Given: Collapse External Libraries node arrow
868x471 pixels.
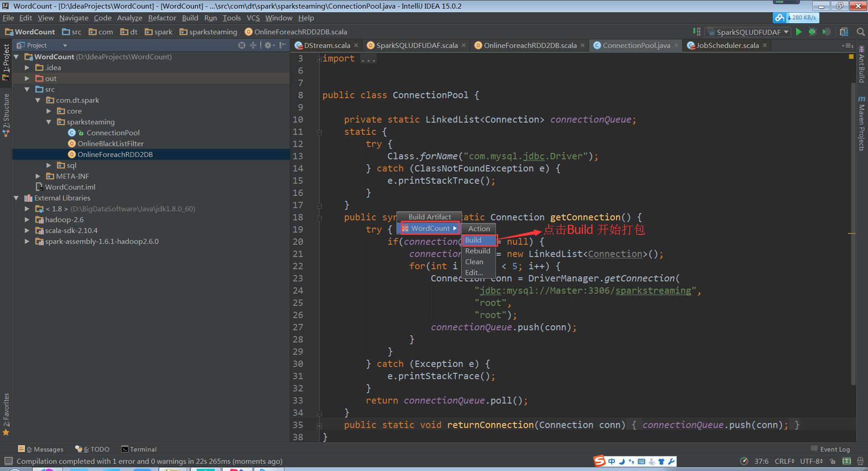Looking at the screenshot, I should 16,198.
